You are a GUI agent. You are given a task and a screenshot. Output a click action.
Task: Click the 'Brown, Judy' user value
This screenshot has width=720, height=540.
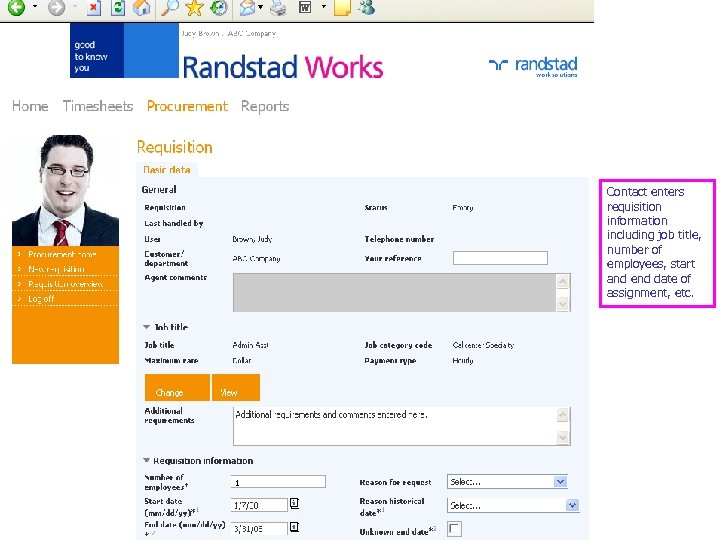click(252, 239)
